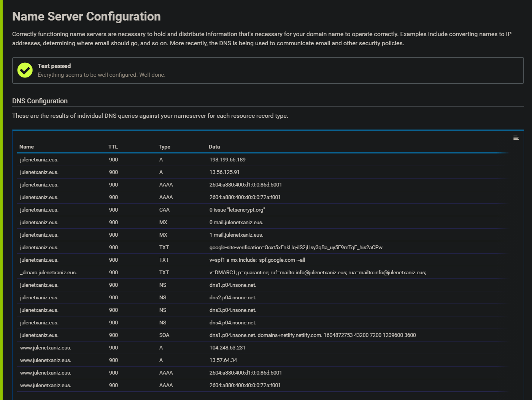Image resolution: width=532 pixels, height=400 pixels.
Task: Click the SOA record data entry
Action: (312, 335)
